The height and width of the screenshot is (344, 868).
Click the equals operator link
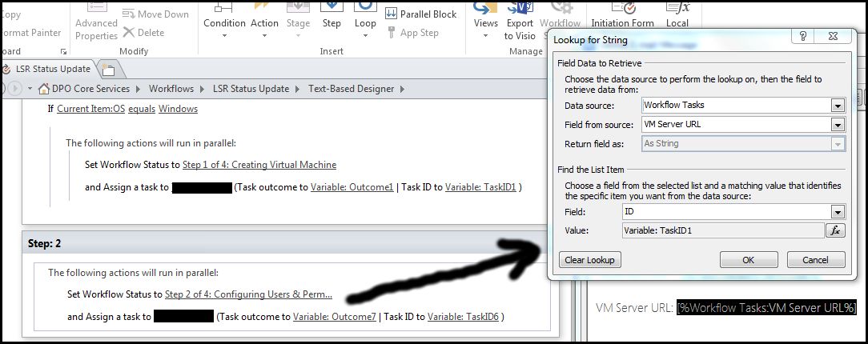(x=142, y=108)
